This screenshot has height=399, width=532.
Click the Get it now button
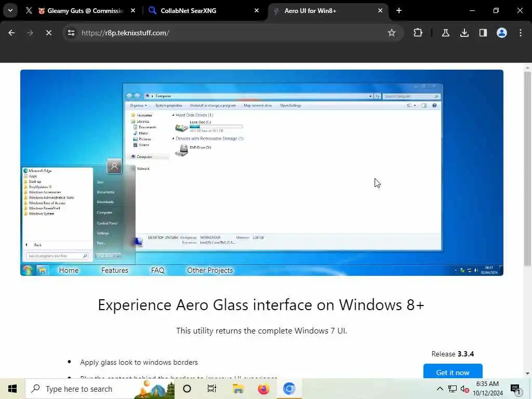pyautogui.click(x=453, y=371)
